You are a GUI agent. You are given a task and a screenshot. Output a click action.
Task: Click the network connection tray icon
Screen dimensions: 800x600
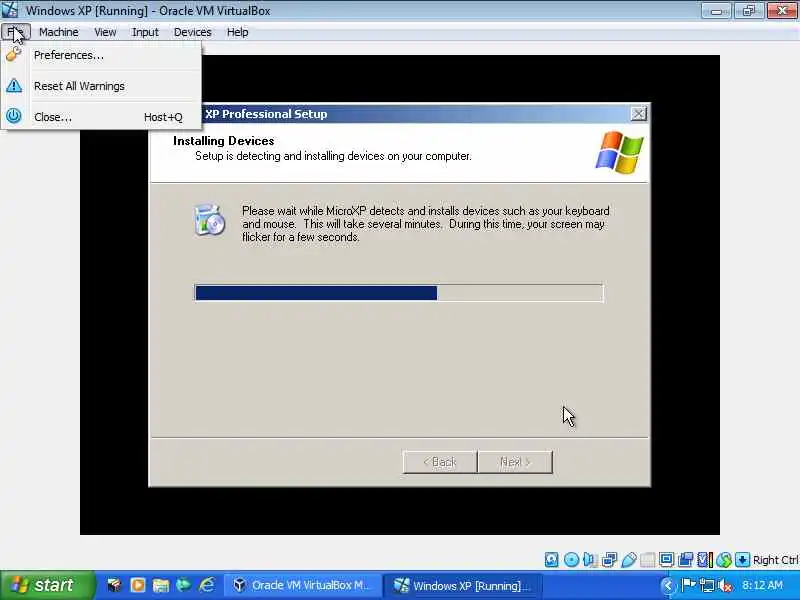pos(707,585)
